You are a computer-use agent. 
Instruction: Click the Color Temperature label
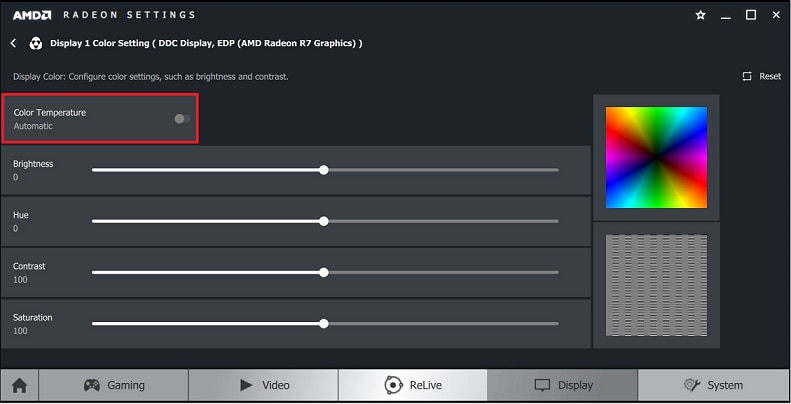(49, 112)
